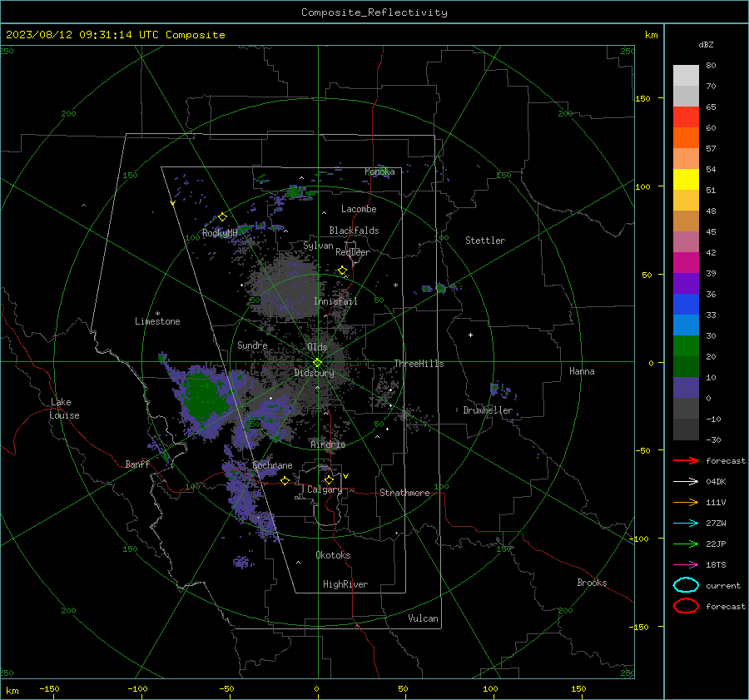The height and width of the screenshot is (700, 749).
Task: Click the HighRiver city label
Action: [x=345, y=584]
